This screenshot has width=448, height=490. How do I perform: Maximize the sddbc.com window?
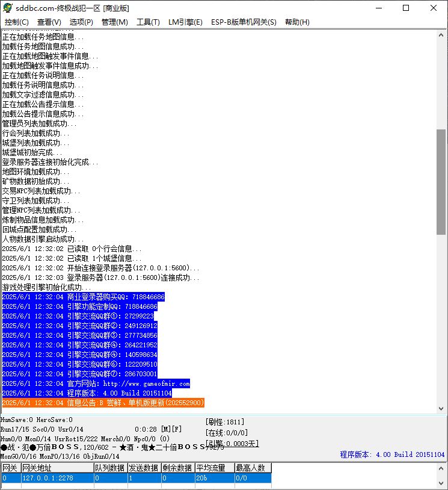pos(406,8)
